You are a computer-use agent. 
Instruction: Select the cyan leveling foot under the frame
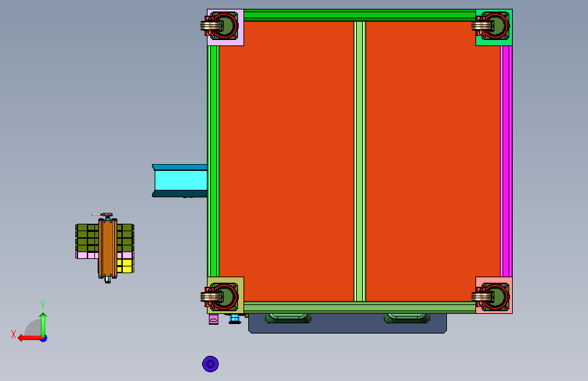click(235, 319)
